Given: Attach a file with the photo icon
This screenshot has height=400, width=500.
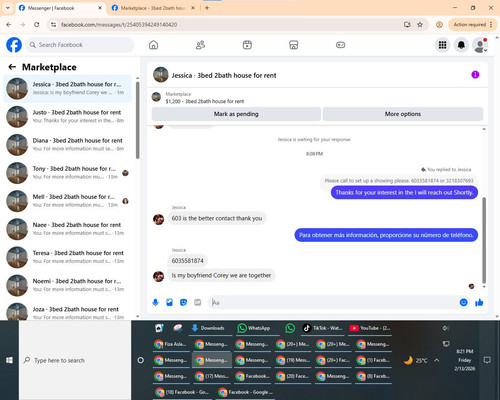Looking at the screenshot, I should point(169,302).
